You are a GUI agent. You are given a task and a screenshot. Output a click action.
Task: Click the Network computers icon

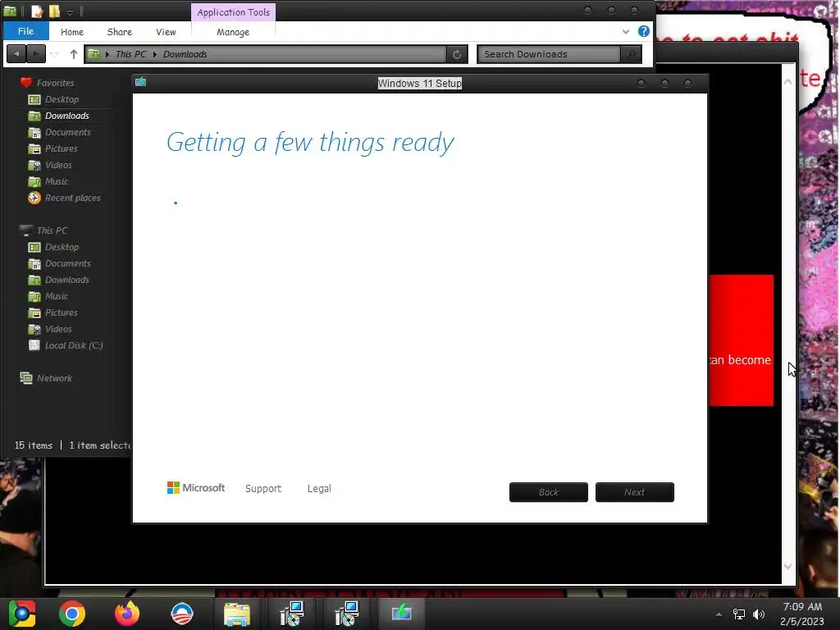[25, 378]
